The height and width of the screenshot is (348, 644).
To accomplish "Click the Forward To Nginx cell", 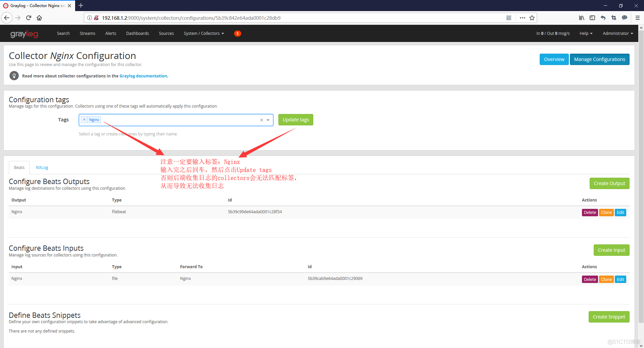I will (185, 279).
